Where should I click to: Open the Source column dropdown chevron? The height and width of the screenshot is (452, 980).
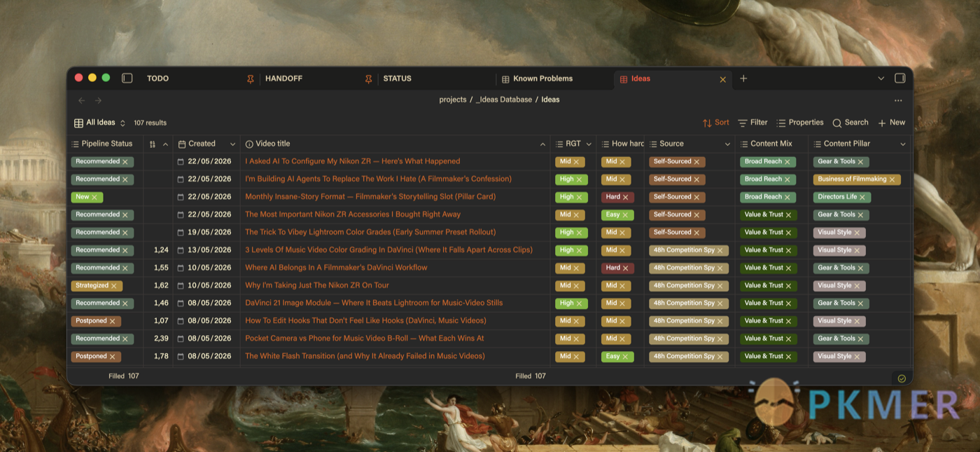727,144
